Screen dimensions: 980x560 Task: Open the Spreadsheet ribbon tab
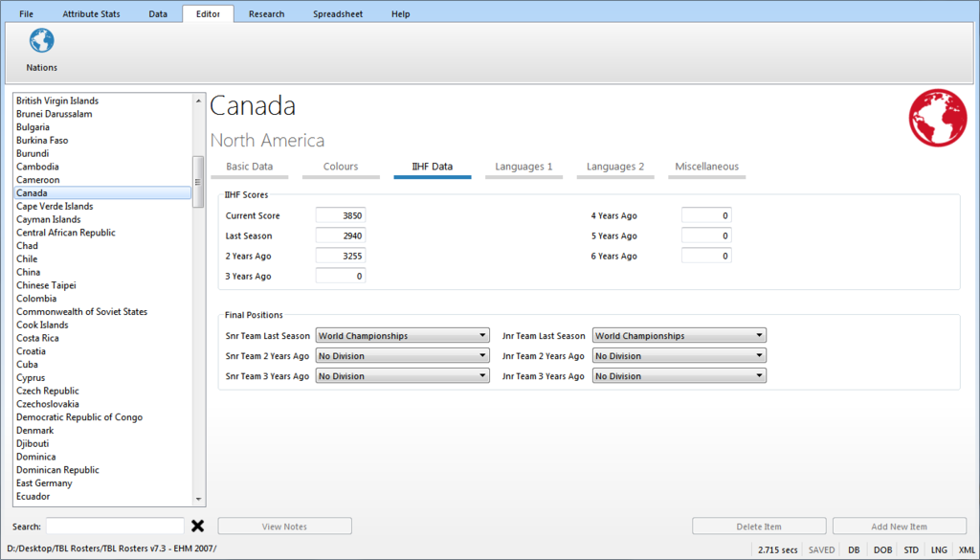[338, 13]
